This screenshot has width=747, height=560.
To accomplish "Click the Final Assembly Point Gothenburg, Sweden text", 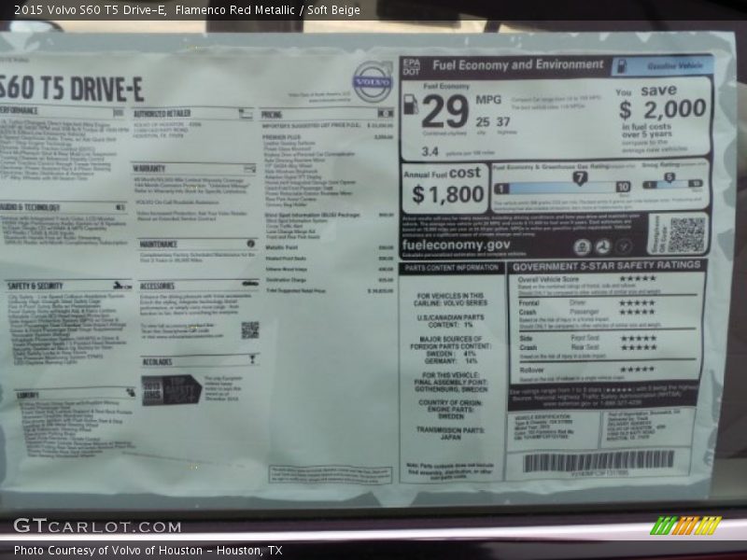I will [451, 382].
